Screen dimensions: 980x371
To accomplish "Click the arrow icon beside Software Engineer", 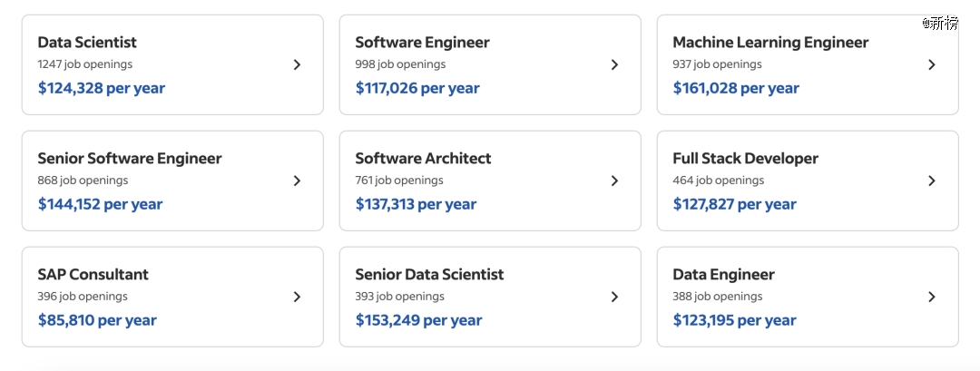I will tap(615, 64).
